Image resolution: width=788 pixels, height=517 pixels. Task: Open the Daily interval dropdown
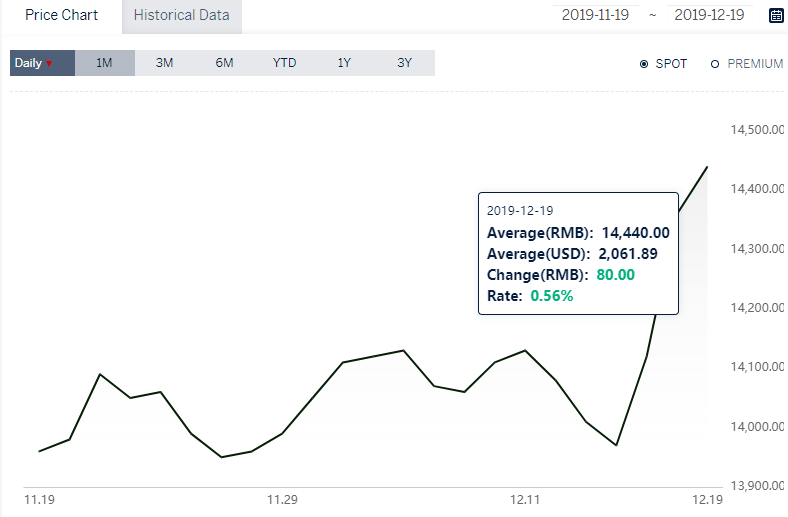pos(42,63)
